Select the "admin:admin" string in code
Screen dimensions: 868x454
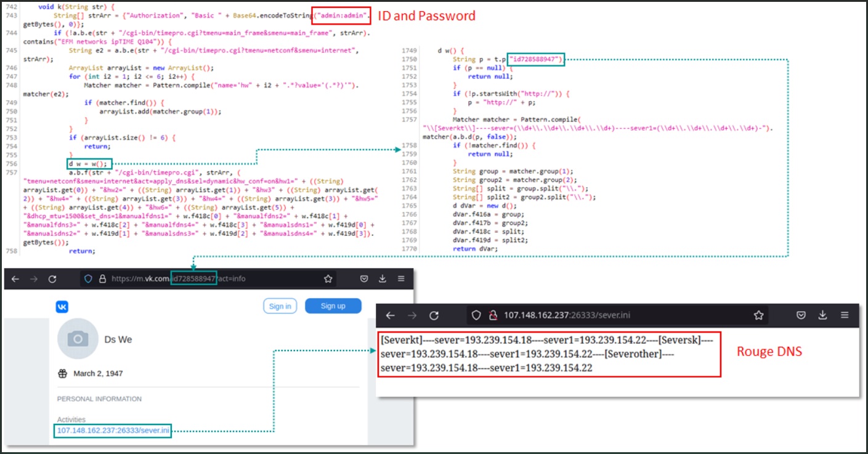tap(342, 14)
